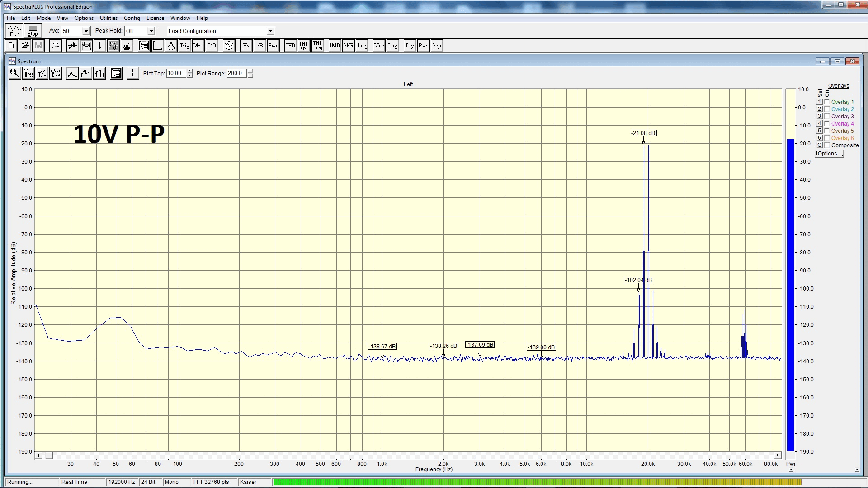Switch to bar graph plot style
This screenshot has width=868, height=488.
(99, 73)
